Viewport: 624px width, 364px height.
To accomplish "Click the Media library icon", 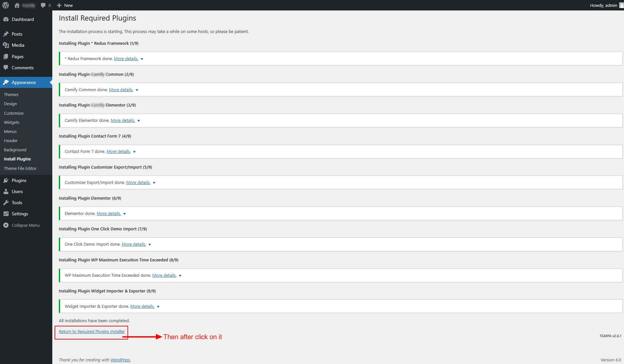I will point(6,45).
